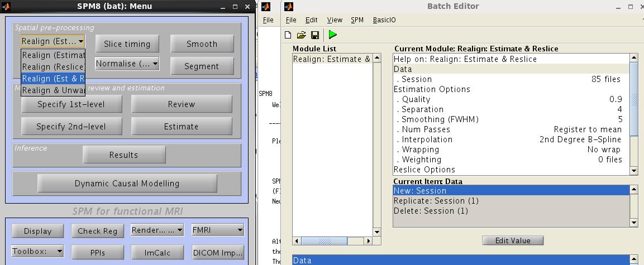The height and width of the screenshot is (265, 644).
Task: Click MATLAB logo on SPM8 Menu title bar
Action: 6,7
